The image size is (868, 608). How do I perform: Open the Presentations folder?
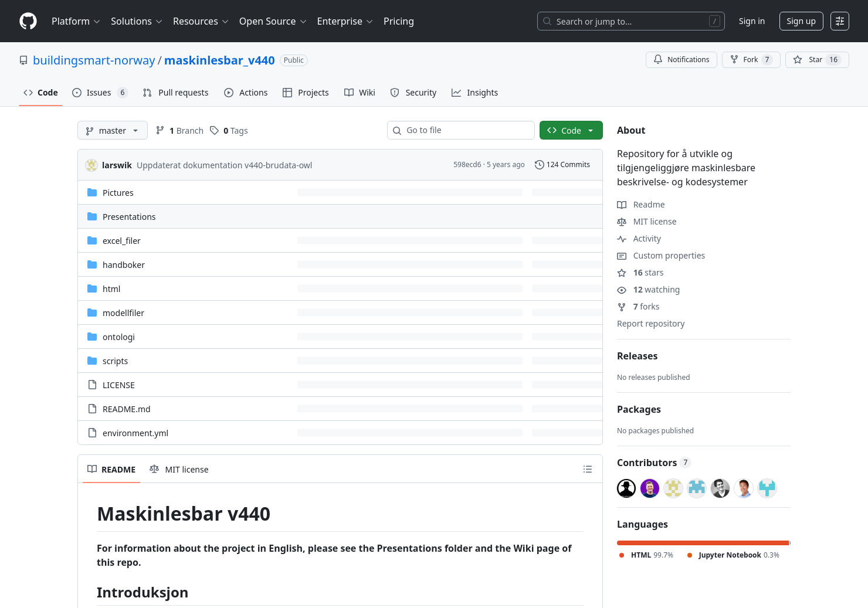129,217
